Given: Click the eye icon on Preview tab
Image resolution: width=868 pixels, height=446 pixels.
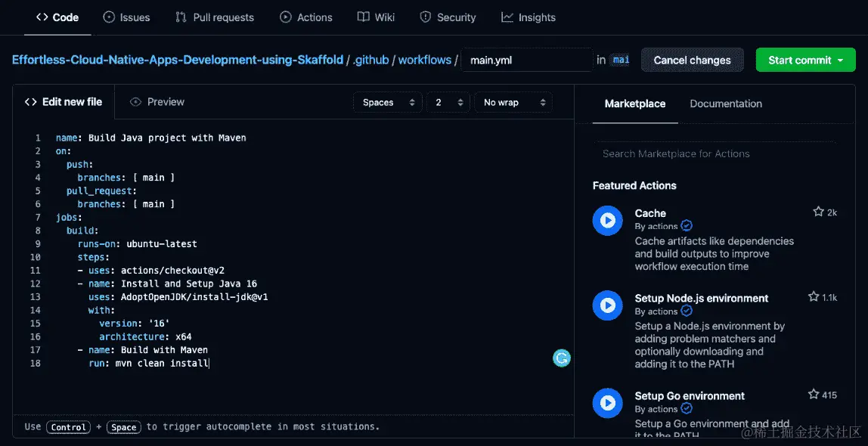Looking at the screenshot, I should [135, 102].
